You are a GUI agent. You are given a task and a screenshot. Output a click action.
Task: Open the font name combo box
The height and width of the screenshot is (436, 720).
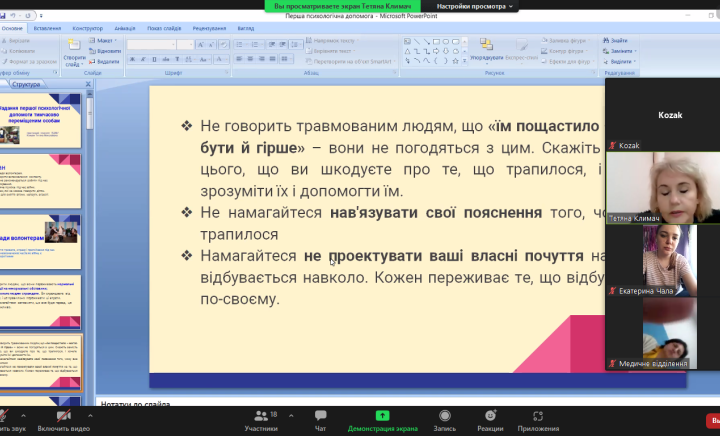151,45
